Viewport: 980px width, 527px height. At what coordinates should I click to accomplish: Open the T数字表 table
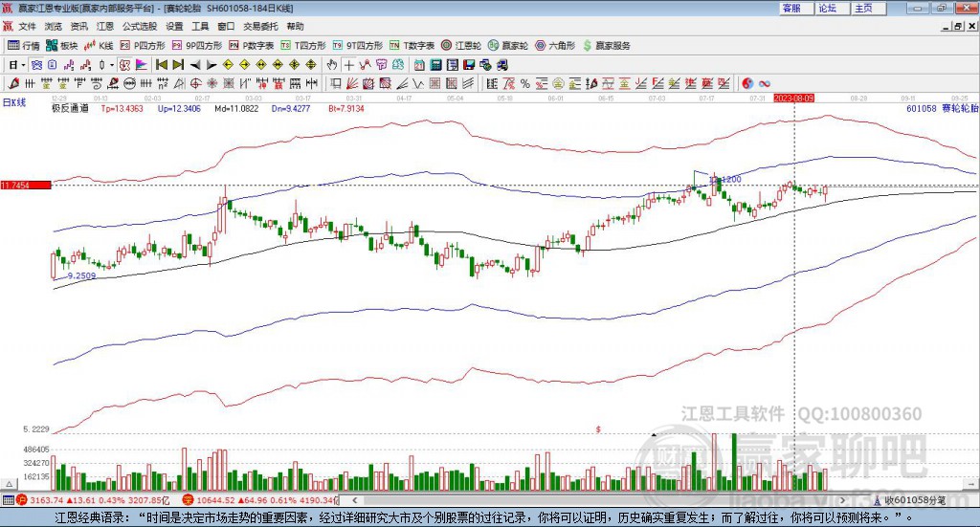point(412,46)
